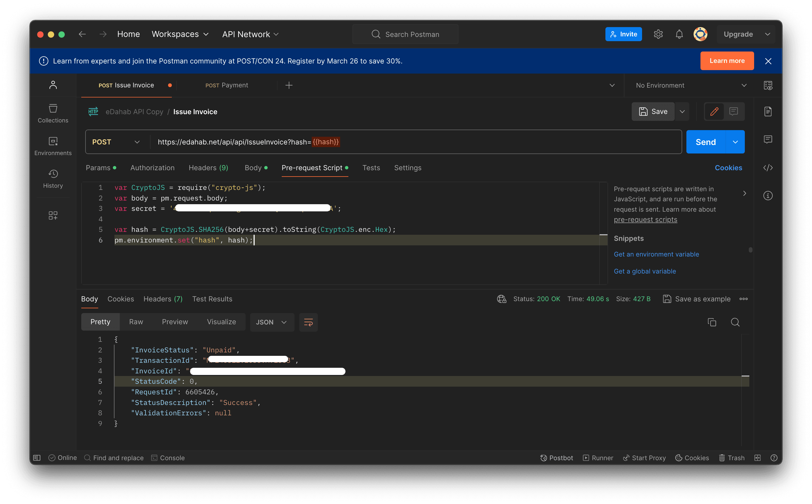812x504 pixels.
Task: Search within the response body
Action: tap(735, 322)
